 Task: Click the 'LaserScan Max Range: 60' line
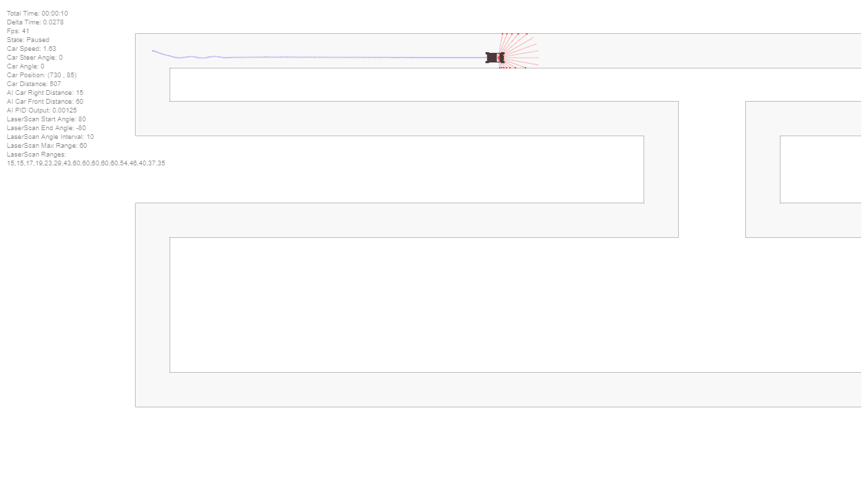coord(47,146)
